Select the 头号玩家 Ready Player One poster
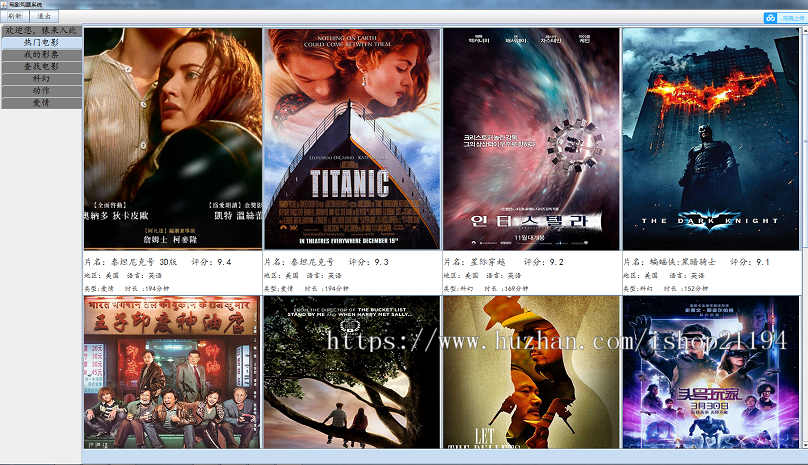 (x=711, y=372)
